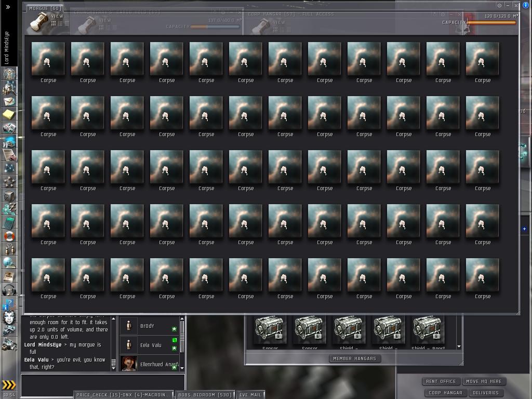The width and height of the screenshot is (532, 399).
Task: Toggle green star next to Br0dY
Action: click(x=174, y=329)
